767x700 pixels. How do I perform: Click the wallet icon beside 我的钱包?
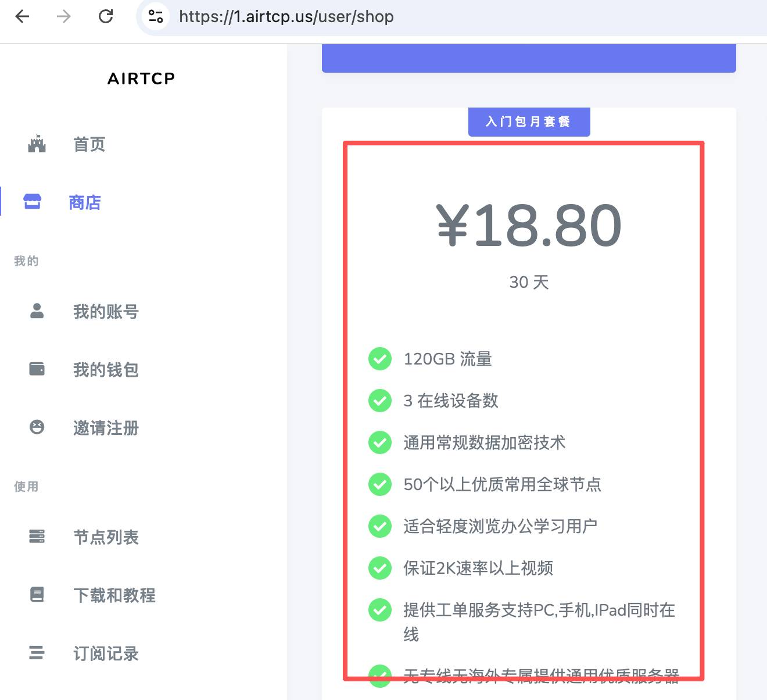(37, 369)
